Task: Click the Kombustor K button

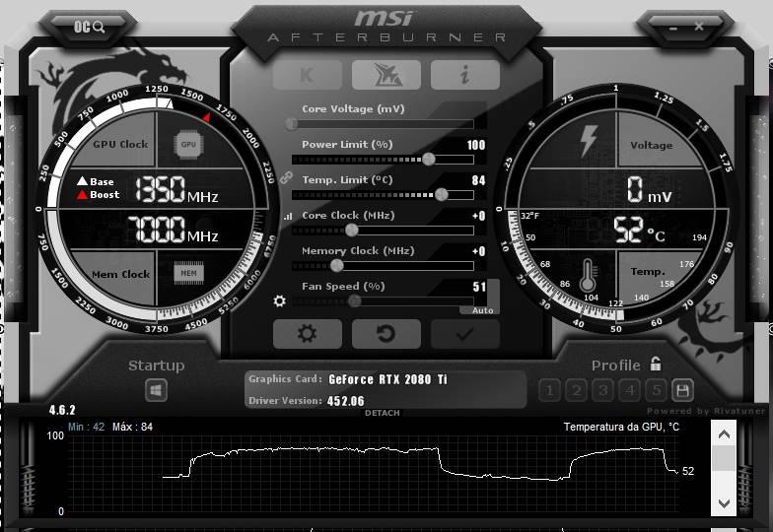Action: click(x=308, y=75)
